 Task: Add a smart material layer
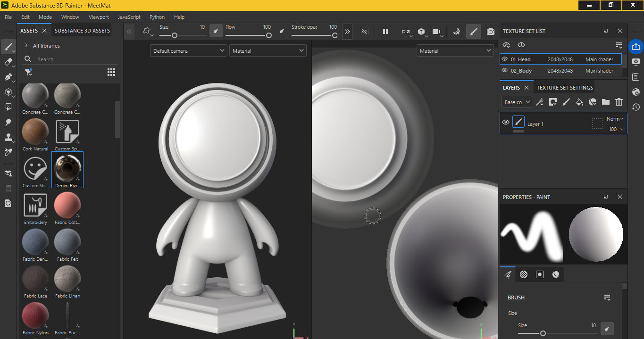point(593,102)
